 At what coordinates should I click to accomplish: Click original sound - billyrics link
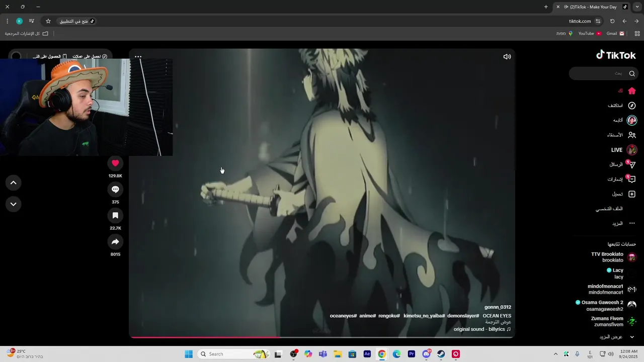click(x=482, y=329)
